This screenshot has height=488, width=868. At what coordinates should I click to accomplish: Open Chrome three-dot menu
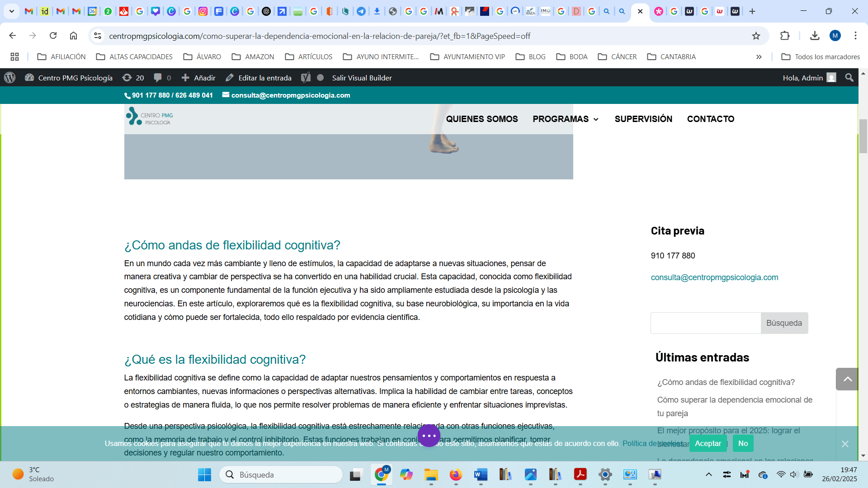[x=855, y=36]
